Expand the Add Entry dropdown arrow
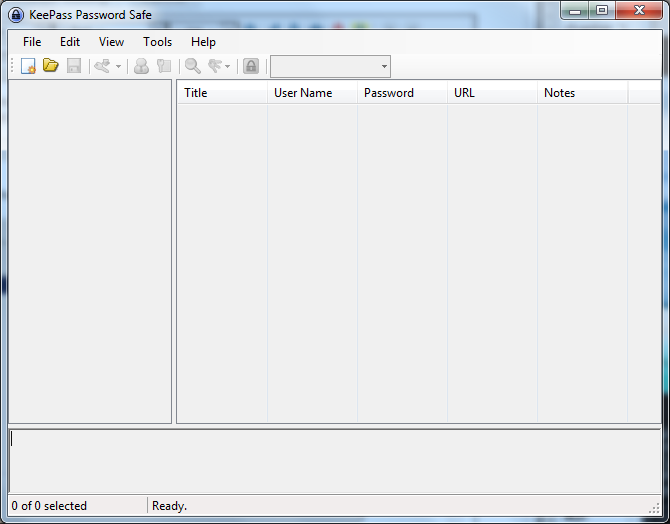Image resolution: width=670 pixels, height=524 pixels. (x=119, y=66)
